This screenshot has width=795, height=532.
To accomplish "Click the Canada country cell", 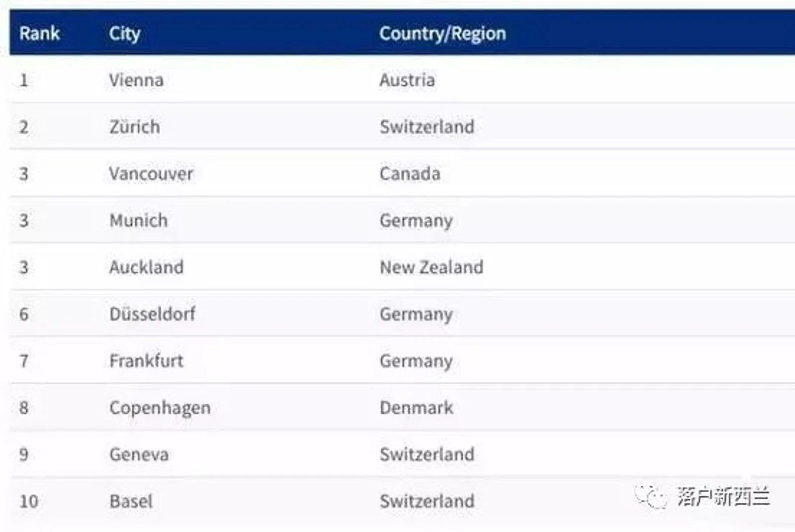I will (410, 174).
